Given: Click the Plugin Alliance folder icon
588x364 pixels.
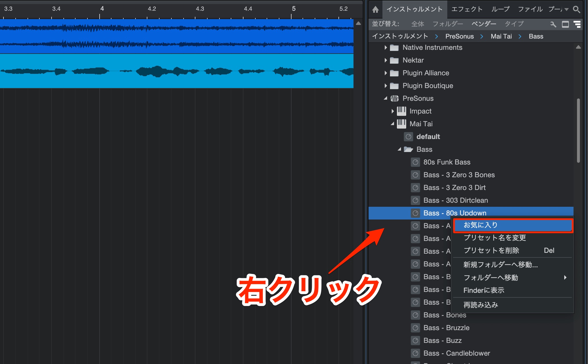Looking at the screenshot, I should [394, 73].
